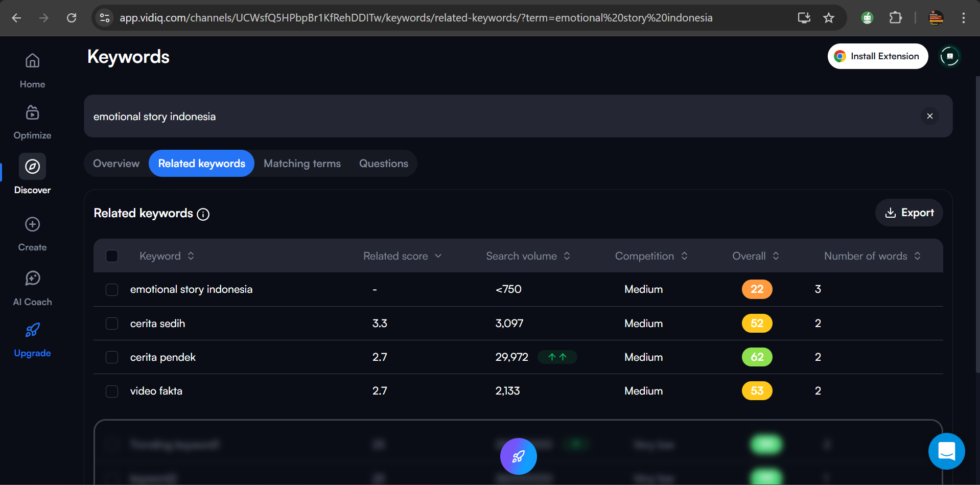Viewport: 980px width, 485px height.
Task: Open the Create plus icon
Action: pos(32,224)
